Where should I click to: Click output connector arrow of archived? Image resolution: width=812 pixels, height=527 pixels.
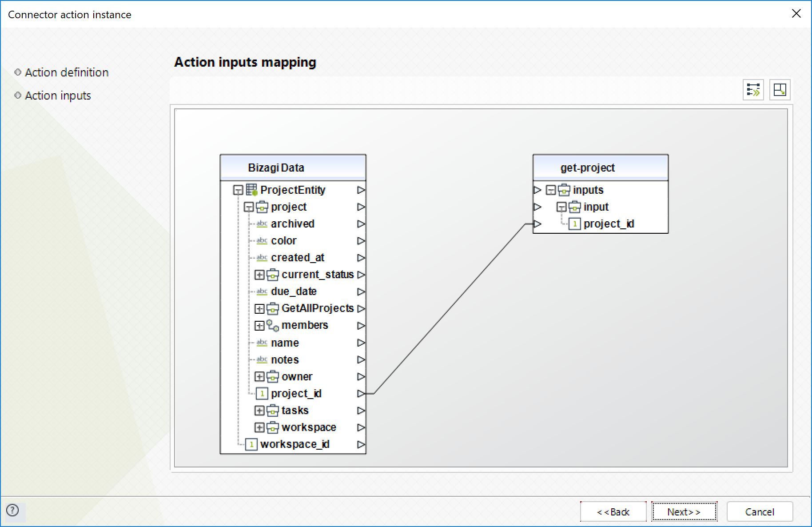point(361,224)
